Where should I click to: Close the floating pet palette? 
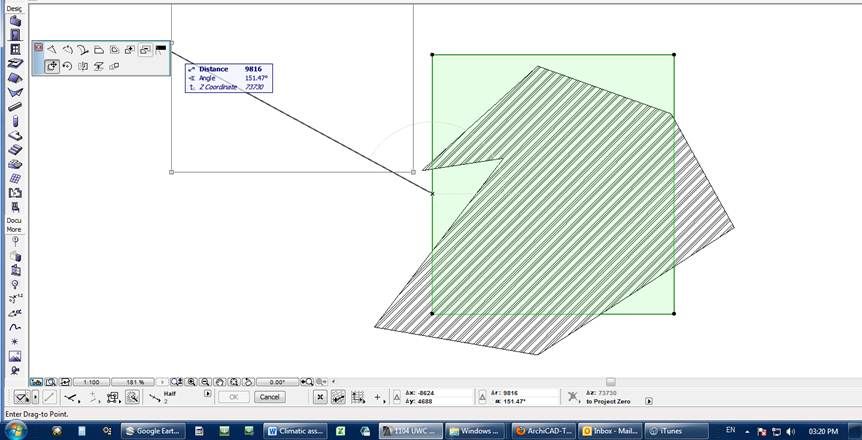click(38, 47)
